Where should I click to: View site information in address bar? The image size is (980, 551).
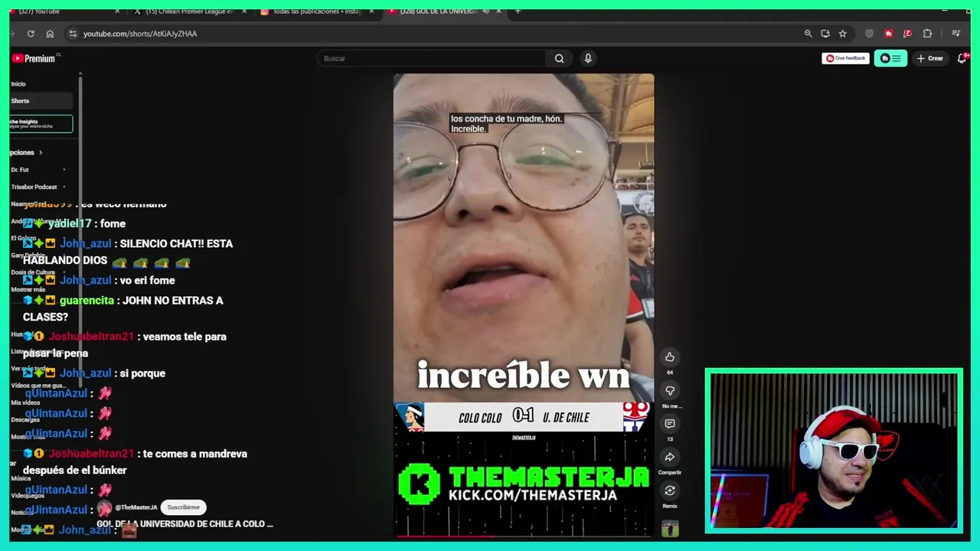[x=73, y=34]
